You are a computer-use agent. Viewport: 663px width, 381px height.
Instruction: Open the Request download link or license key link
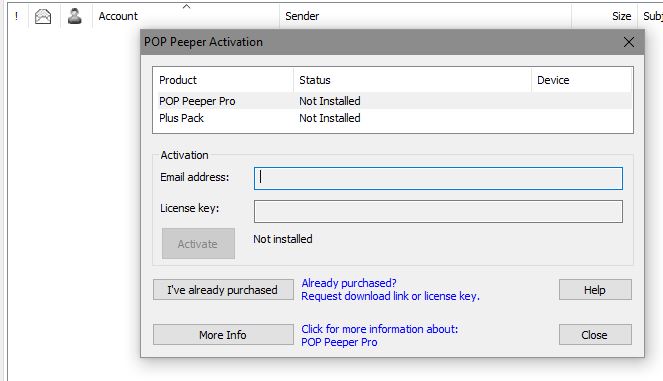pos(390,296)
